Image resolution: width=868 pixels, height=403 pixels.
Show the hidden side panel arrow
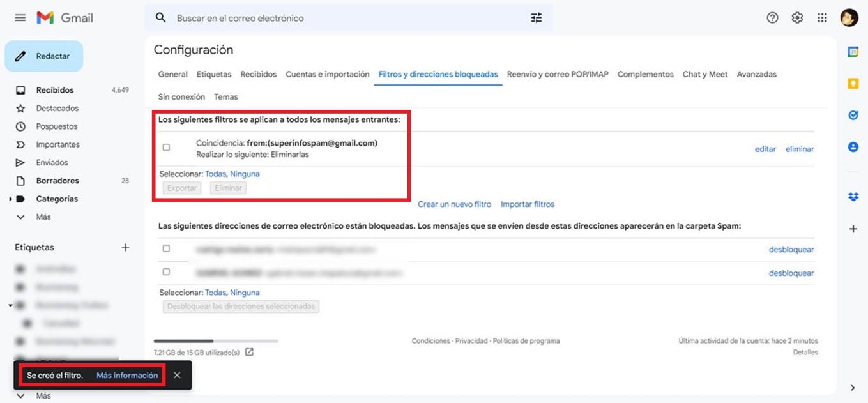[x=852, y=387]
